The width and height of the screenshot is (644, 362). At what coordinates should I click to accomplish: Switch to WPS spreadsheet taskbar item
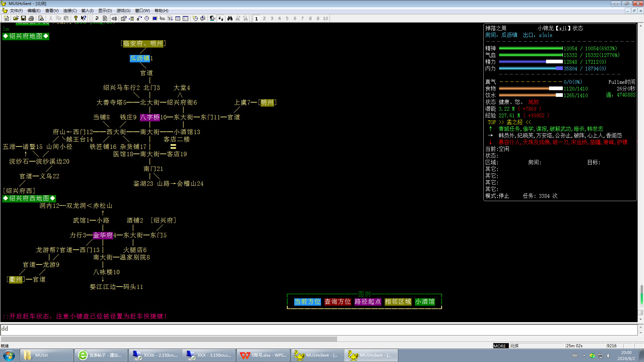[263, 355]
